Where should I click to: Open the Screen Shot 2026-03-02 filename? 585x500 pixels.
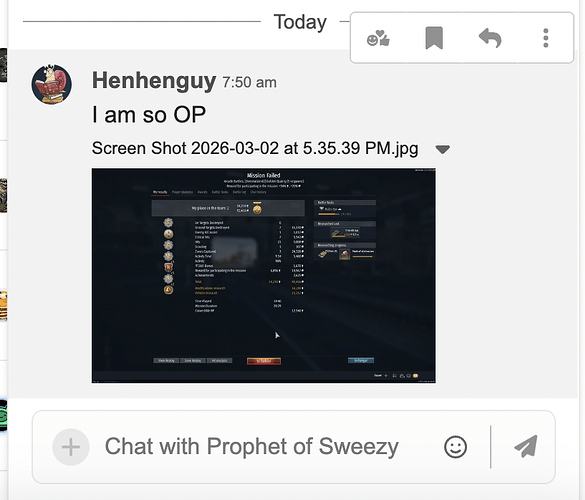tap(255, 148)
